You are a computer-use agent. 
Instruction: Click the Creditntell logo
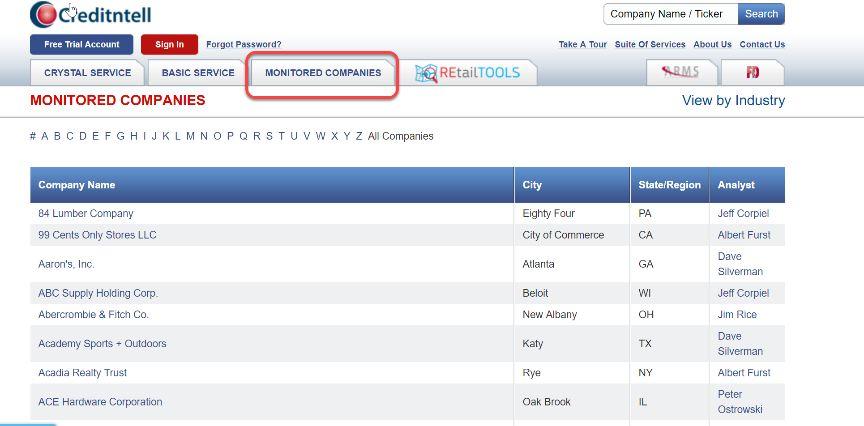tap(90, 15)
